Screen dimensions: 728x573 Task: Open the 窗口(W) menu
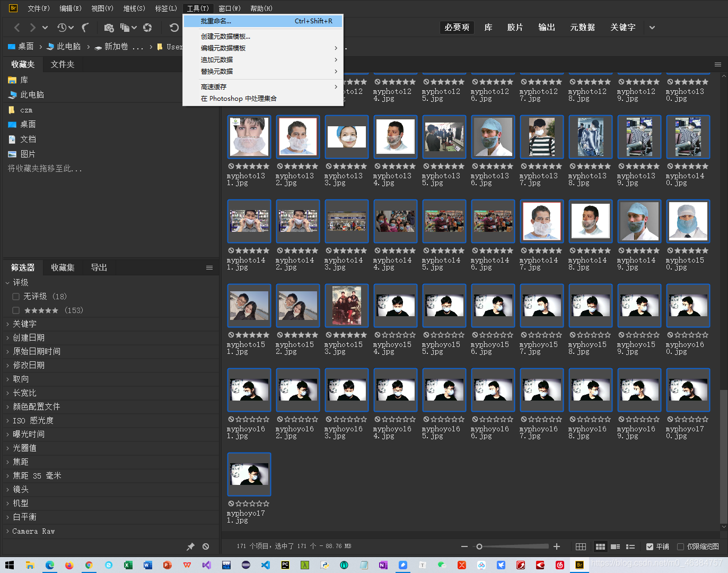pos(230,8)
